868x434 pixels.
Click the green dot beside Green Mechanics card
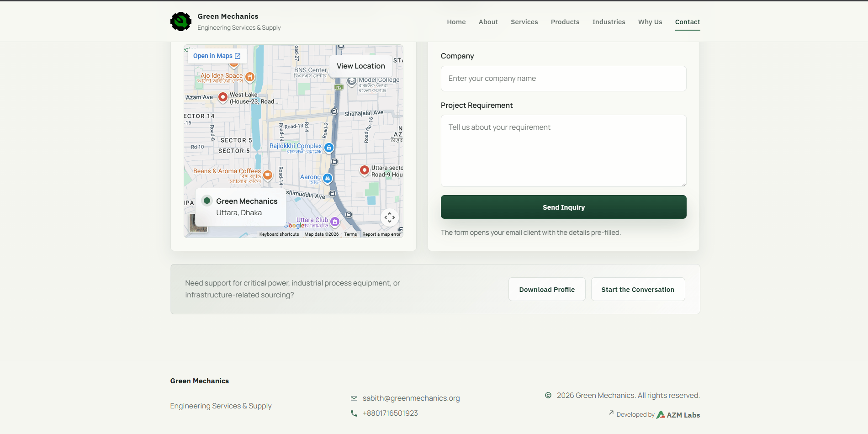click(x=207, y=201)
